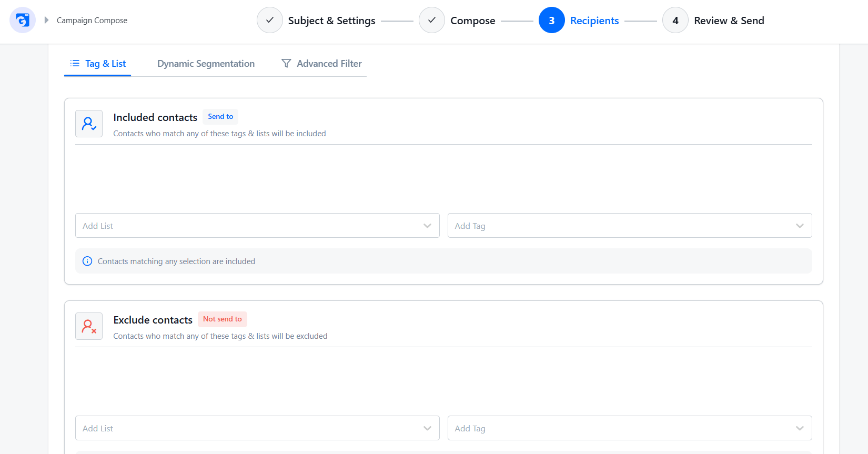Switch to the Dynamic Segmentation tab
868x454 pixels.
click(x=206, y=63)
